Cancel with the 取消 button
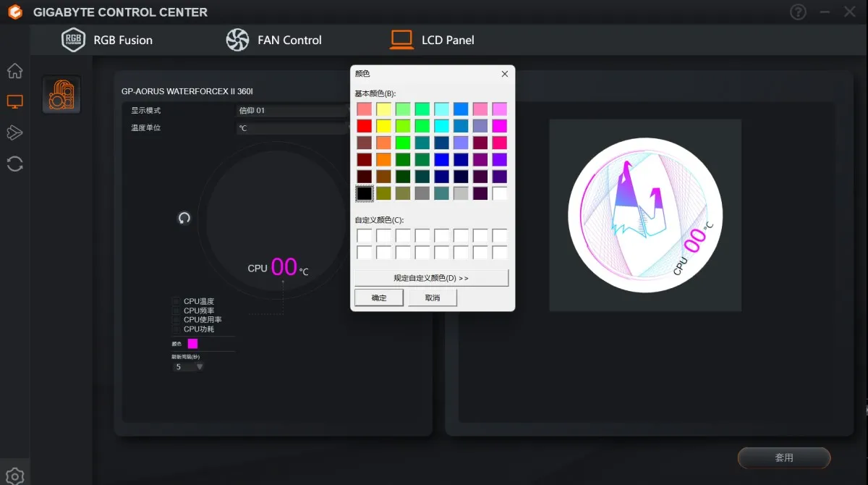 [433, 298]
